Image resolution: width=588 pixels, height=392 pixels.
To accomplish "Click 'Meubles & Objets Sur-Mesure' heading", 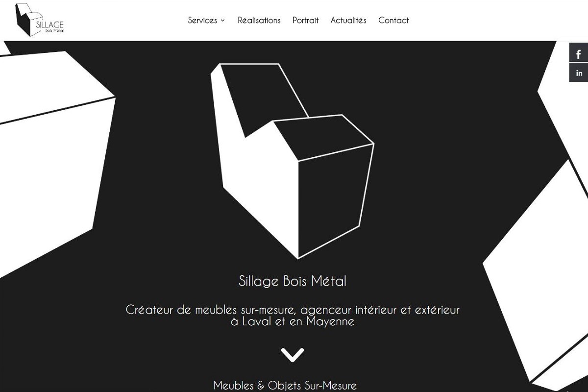I will [285, 386].
